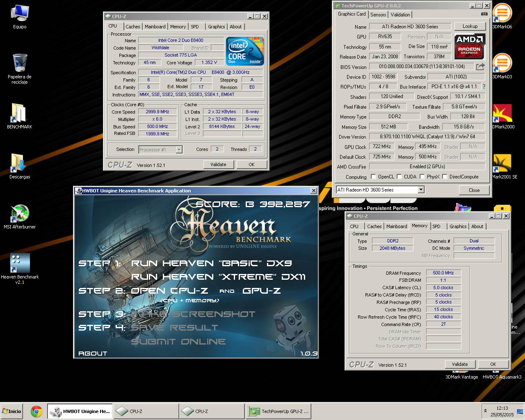Switch to SPD tab in top CPU-Z
This screenshot has width=525, height=420.
[x=195, y=27]
